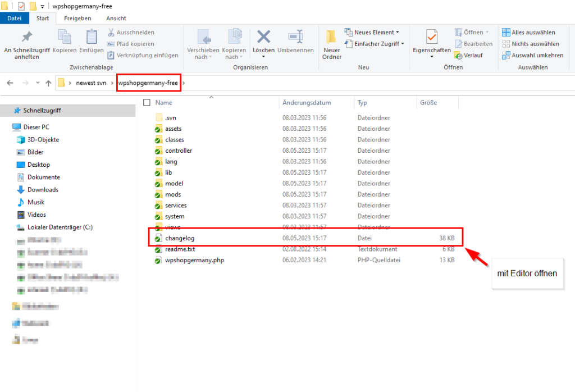Open 'Lokaler Datenträger (C:)' in navigation pane
Viewport: 575px width, 392px height.
point(60,227)
